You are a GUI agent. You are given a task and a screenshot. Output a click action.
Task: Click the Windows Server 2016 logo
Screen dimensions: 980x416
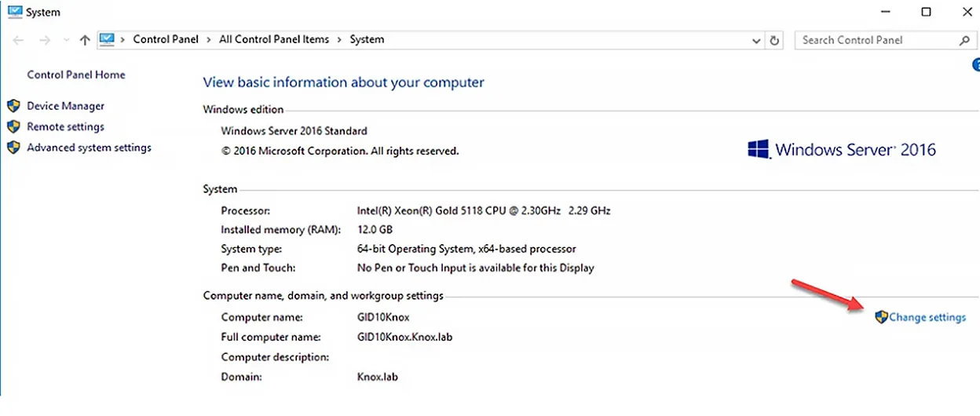842,149
